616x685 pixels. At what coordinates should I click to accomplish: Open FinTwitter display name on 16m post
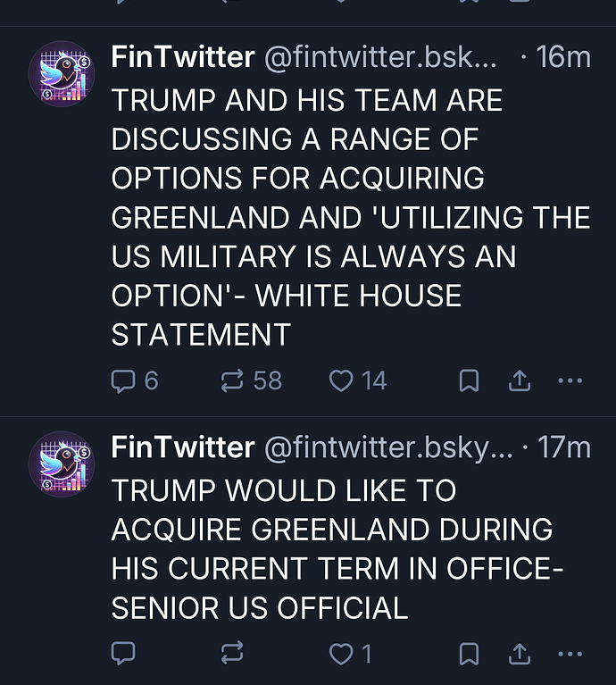tap(182, 58)
